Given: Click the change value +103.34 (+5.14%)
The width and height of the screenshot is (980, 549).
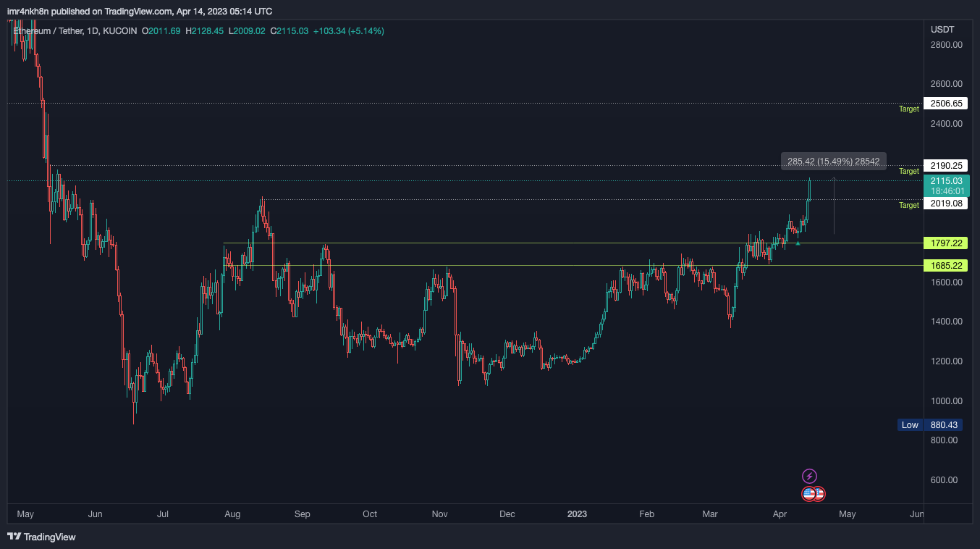Looking at the screenshot, I should [348, 31].
